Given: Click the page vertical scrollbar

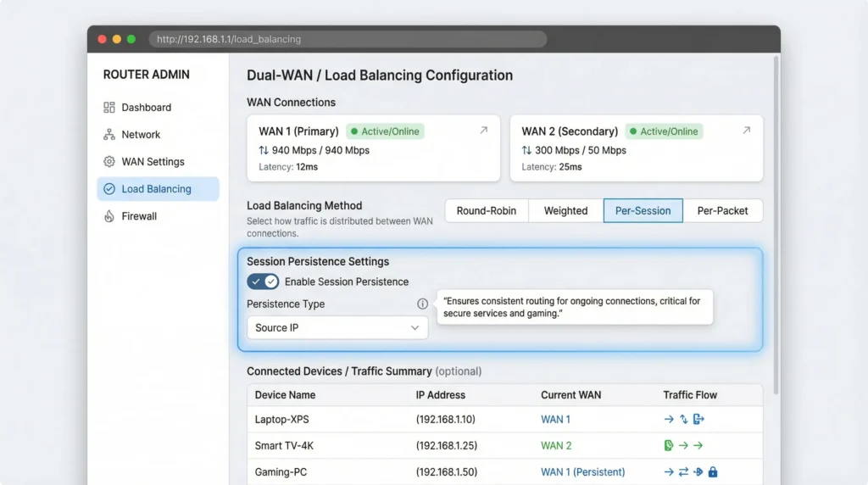Looking at the screenshot, I should pos(776,224).
